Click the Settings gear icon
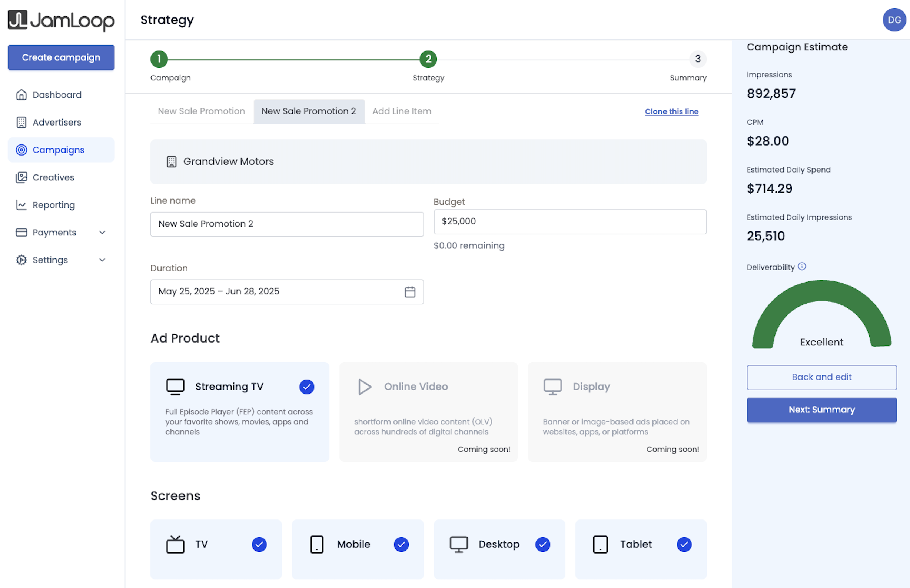Image resolution: width=910 pixels, height=588 pixels. (x=21, y=260)
